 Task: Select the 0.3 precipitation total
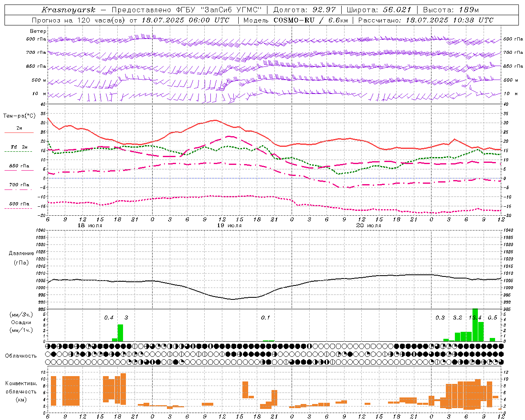point(440,317)
